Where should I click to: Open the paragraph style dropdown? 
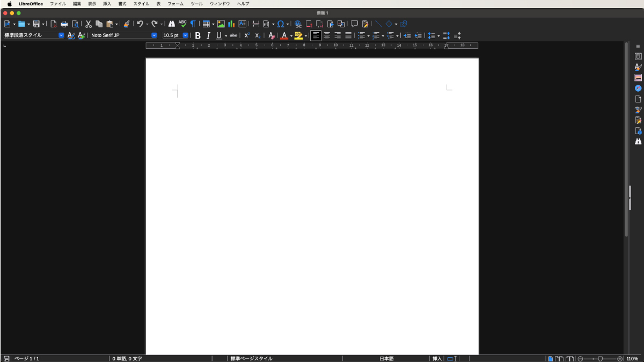pyautogui.click(x=61, y=35)
